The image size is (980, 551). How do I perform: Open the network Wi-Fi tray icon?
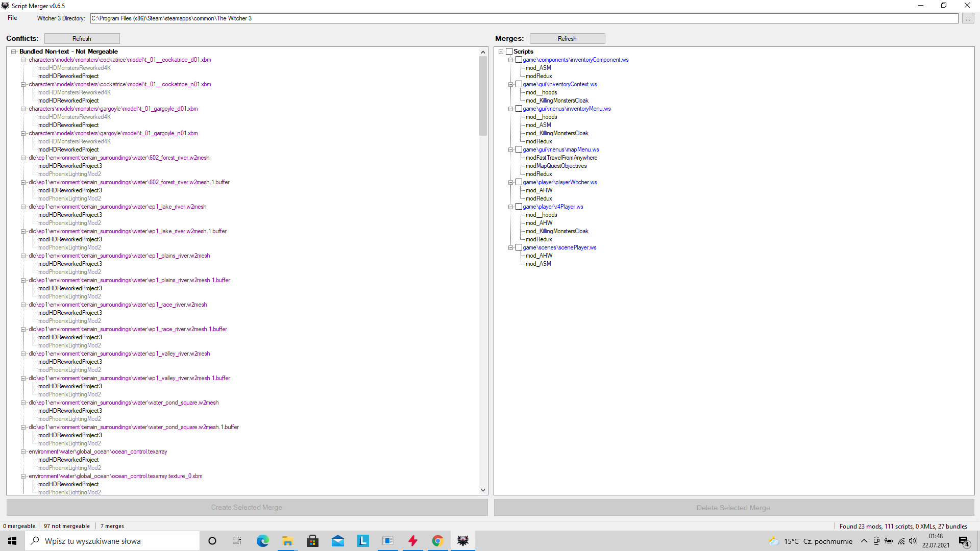coord(901,541)
